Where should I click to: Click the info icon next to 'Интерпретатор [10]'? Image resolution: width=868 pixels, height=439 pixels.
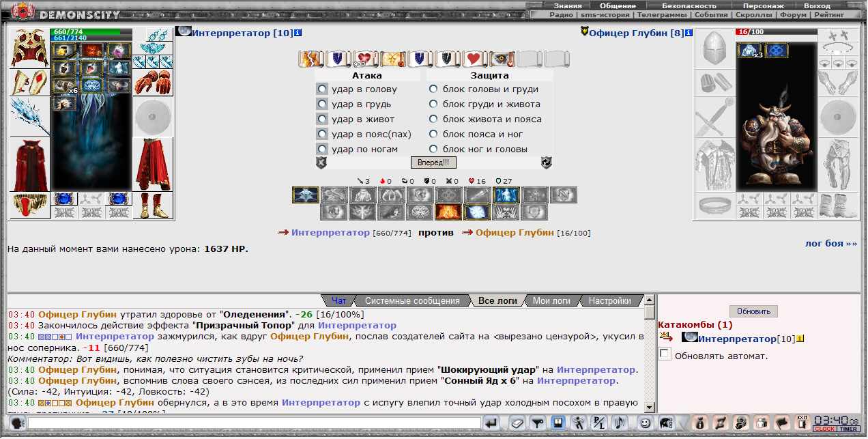[x=299, y=33]
